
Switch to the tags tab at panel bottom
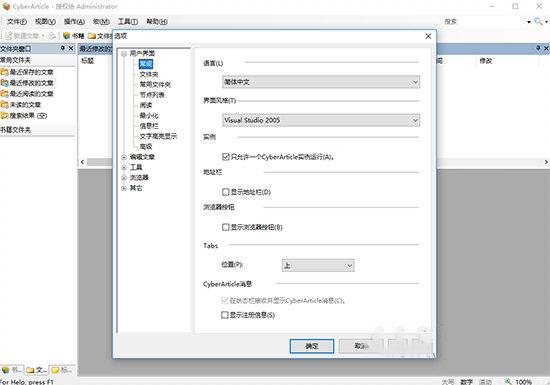62,370
